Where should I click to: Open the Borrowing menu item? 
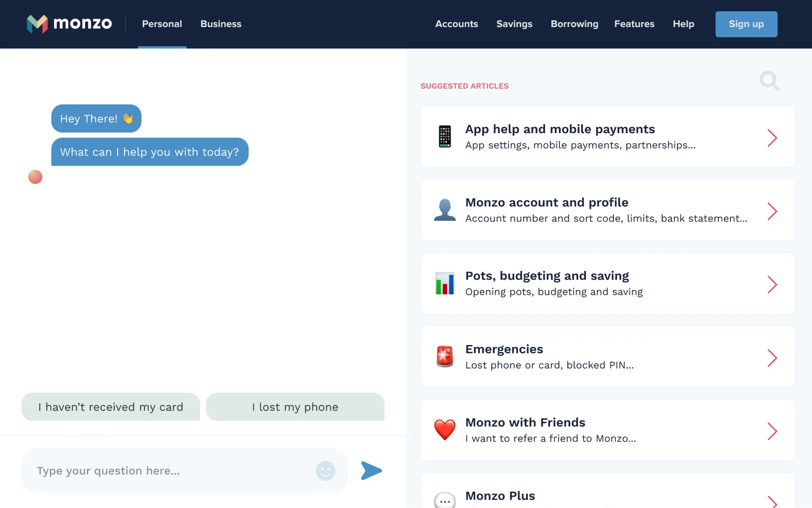574,24
